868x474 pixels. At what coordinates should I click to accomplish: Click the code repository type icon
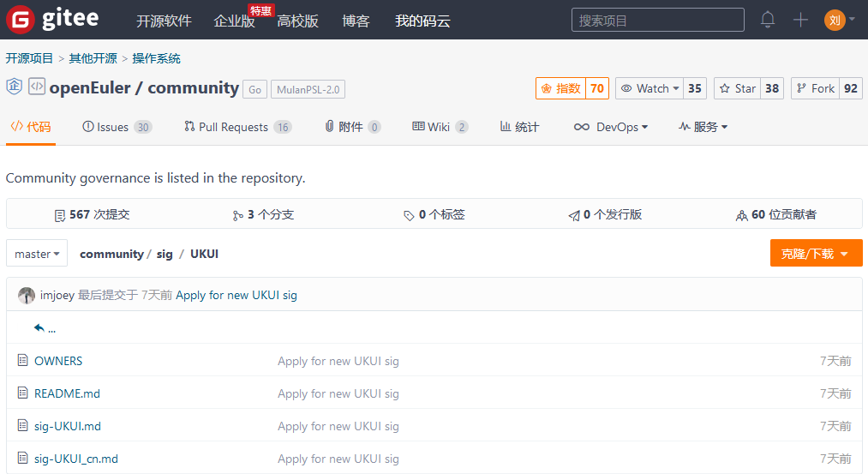click(36, 87)
